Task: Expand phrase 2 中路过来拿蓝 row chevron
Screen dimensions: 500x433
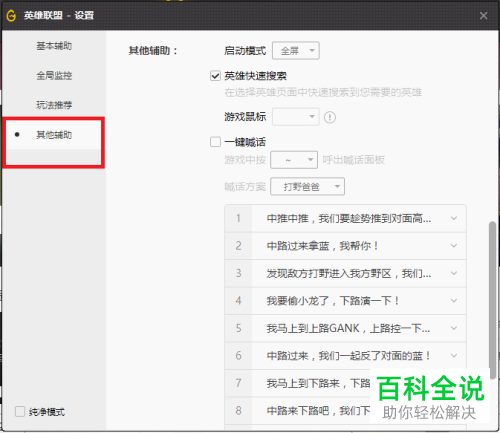Action: [x=454, y=246]
